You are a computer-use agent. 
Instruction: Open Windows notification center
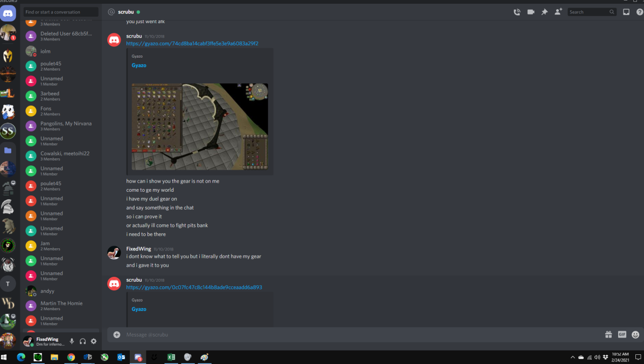(x=638, y=358)
